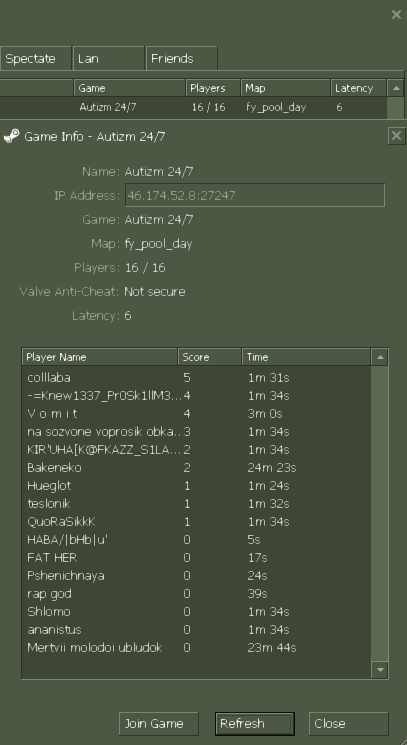Screen dimensions: 407x745
Task: Sort player list by Time column
Action: pyautogui.click(x=306, y=357)
